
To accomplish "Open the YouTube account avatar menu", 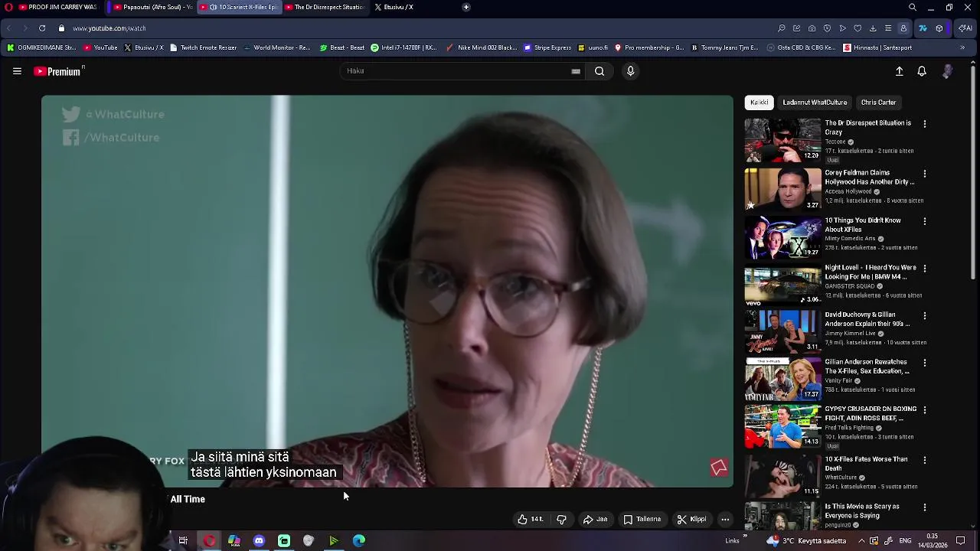I will 947,71.
